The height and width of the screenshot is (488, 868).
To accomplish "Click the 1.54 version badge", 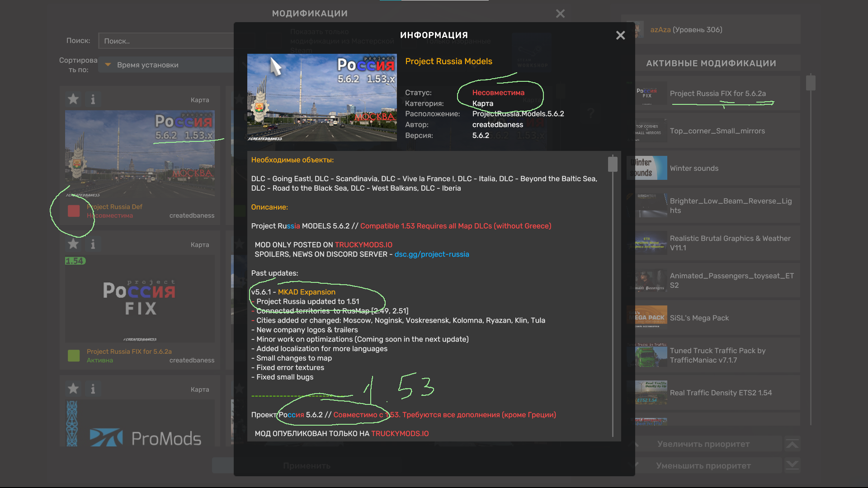I will 75,261.
